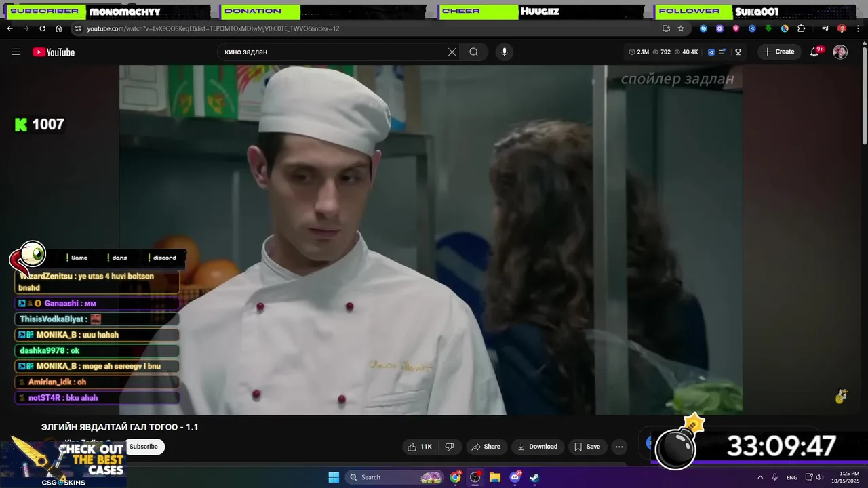Viewport: 868px width, 488px height.
Task: Install app icon in address bar
Action: coord(666,28)
